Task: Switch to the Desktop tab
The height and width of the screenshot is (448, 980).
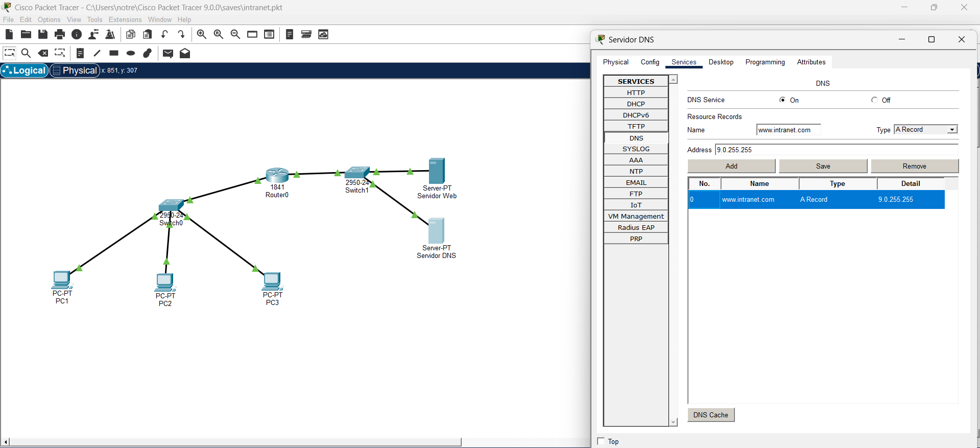Action: [x=721, y=62]
